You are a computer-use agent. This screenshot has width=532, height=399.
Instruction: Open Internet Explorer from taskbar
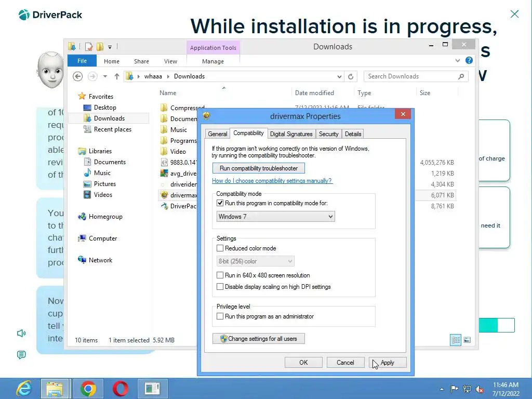tap(24, 389)
